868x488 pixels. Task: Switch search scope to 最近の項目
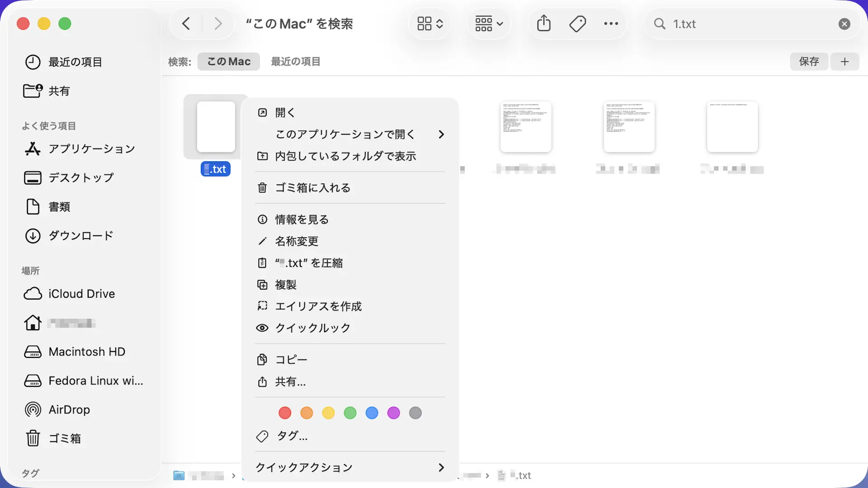[x=296, y=61]
